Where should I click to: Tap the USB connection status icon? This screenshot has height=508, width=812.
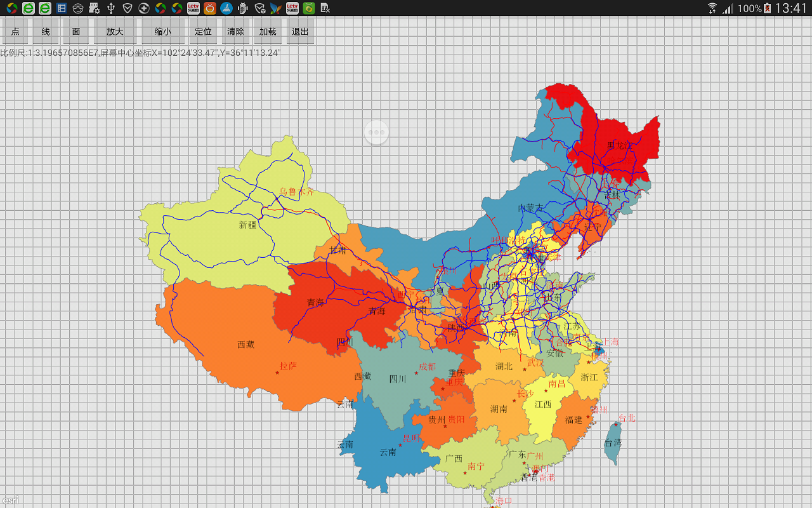point(111,8)
